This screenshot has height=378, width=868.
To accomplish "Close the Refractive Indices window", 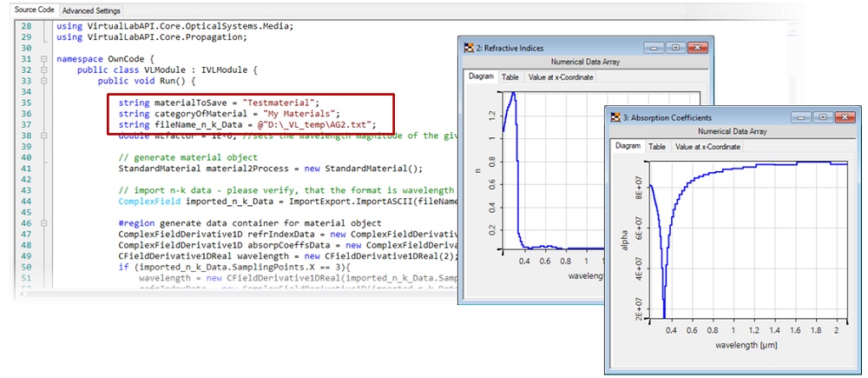I will (x=697, y=48).
